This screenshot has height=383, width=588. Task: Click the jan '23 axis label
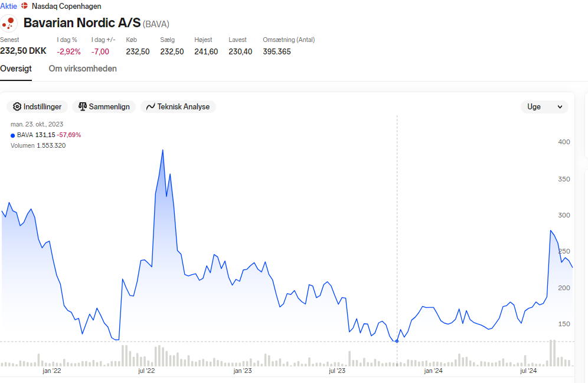243,371
